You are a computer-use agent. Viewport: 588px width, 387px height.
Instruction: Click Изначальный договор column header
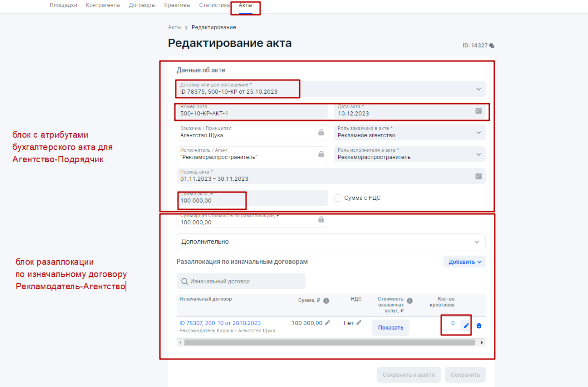205,299
